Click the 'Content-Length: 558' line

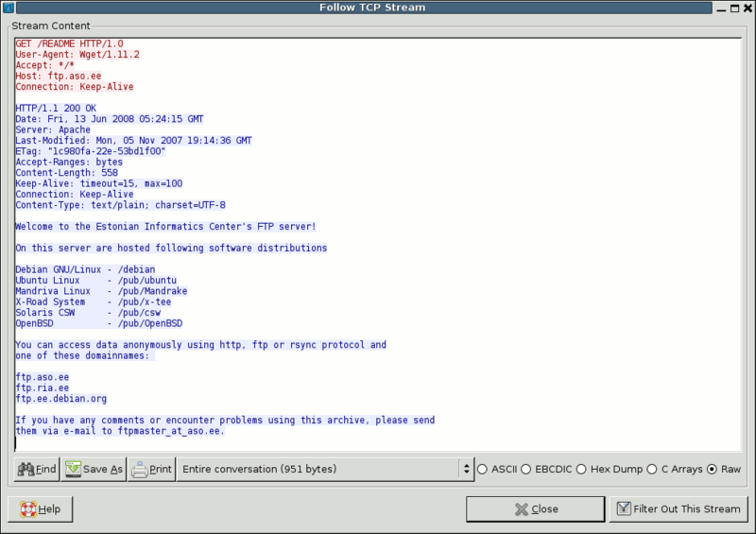tap(66, 173)
